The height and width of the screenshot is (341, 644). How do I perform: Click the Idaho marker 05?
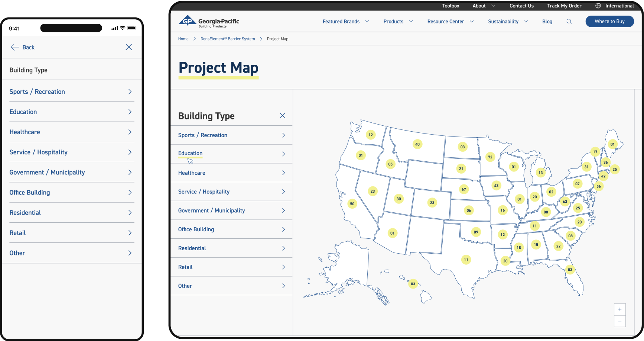pyautogui.click(x=390, y=164)
